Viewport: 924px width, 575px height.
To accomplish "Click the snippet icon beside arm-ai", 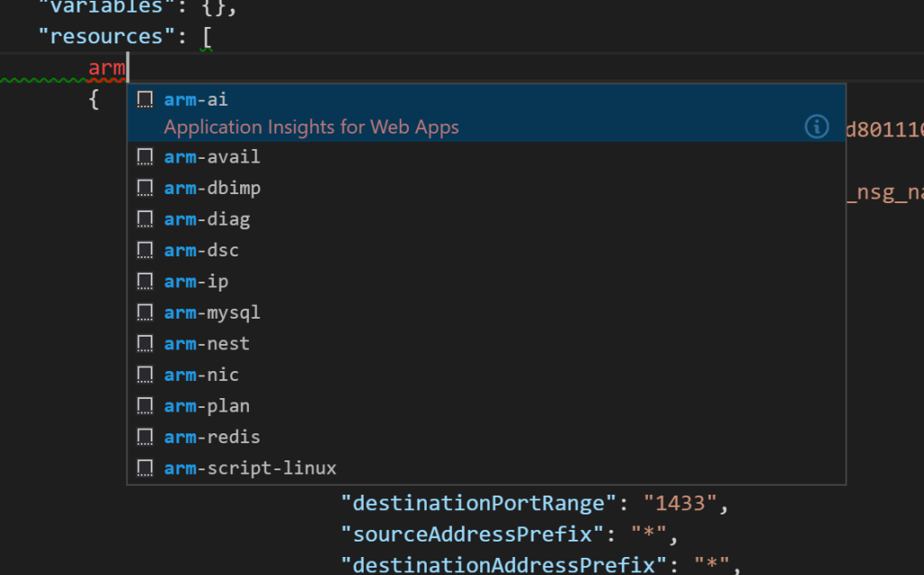I will point(144,98).
